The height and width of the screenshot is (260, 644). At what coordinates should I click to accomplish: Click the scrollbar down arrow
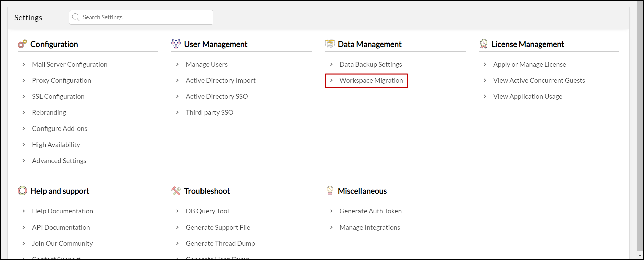click(x=640, y=256)
